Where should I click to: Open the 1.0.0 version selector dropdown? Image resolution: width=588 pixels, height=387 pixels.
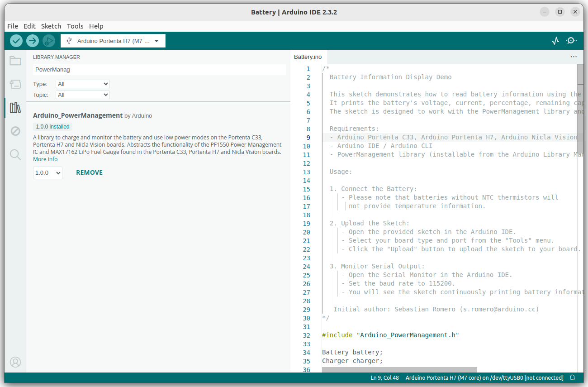(47, 173)
